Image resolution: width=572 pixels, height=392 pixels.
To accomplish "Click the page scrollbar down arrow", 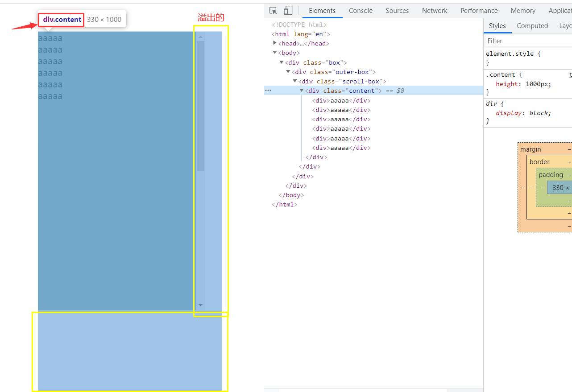I will (200, 305).
